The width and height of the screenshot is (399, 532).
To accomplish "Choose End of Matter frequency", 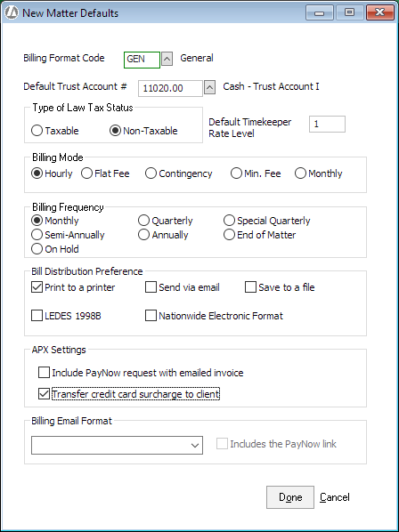I will click(229, 235).
